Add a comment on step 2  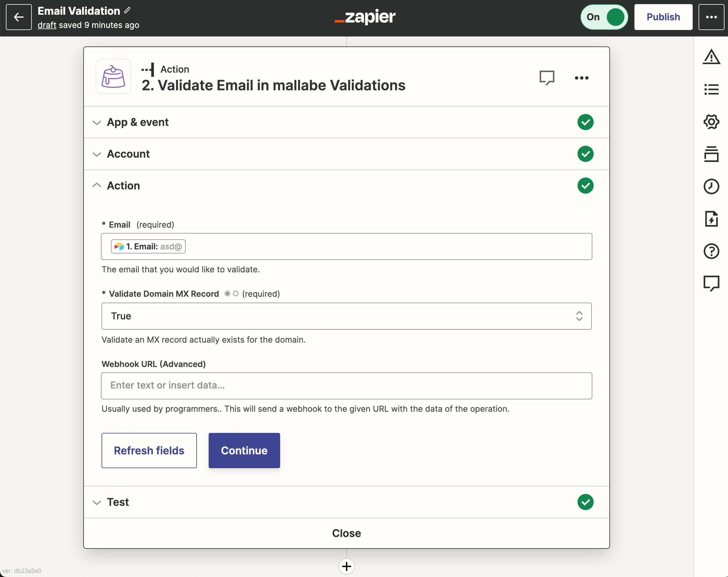pos(547,78)
